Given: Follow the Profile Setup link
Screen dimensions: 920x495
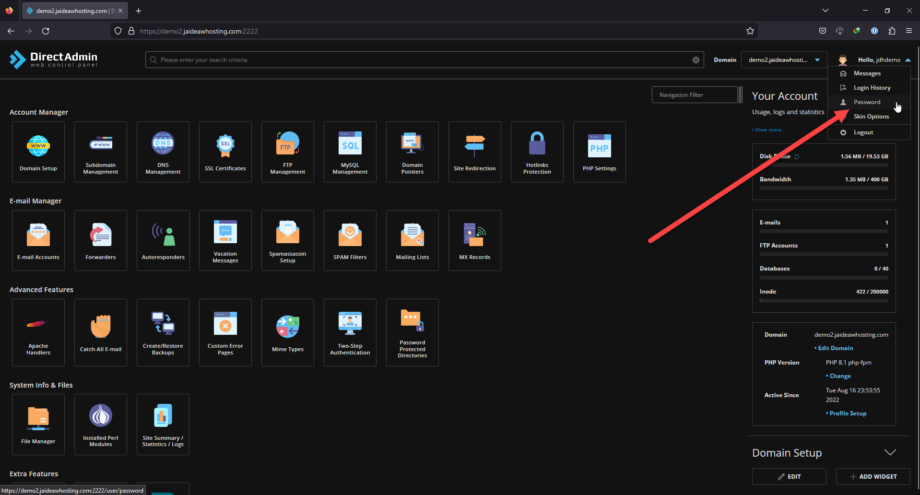Looking at the screenshot, I should [846, 413].
